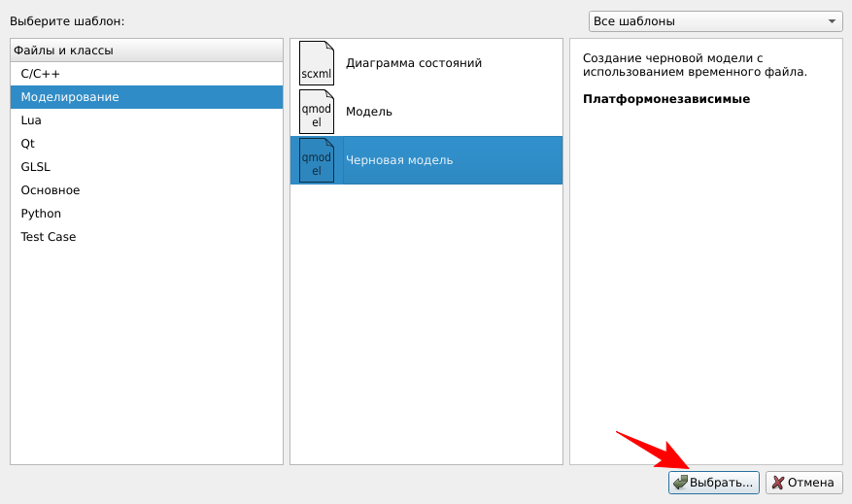Image resolution: width=852 pixels, height=504 pixels.
Task: Choose the Основное category
Action: [x=51, y=190]
